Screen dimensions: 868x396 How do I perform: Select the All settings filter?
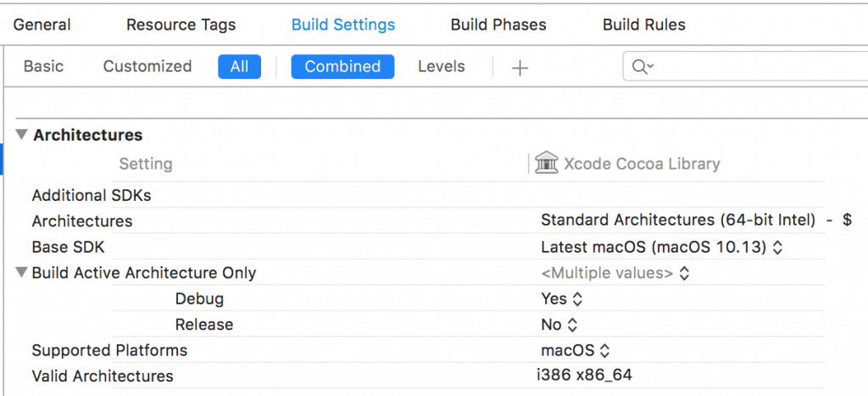click(239, 66)
